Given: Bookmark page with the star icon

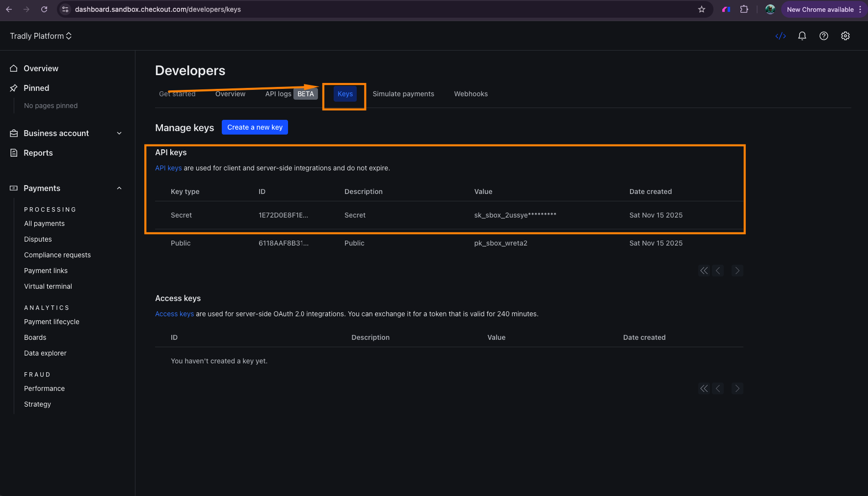Looking at the screenshot, I should [701, 9].
